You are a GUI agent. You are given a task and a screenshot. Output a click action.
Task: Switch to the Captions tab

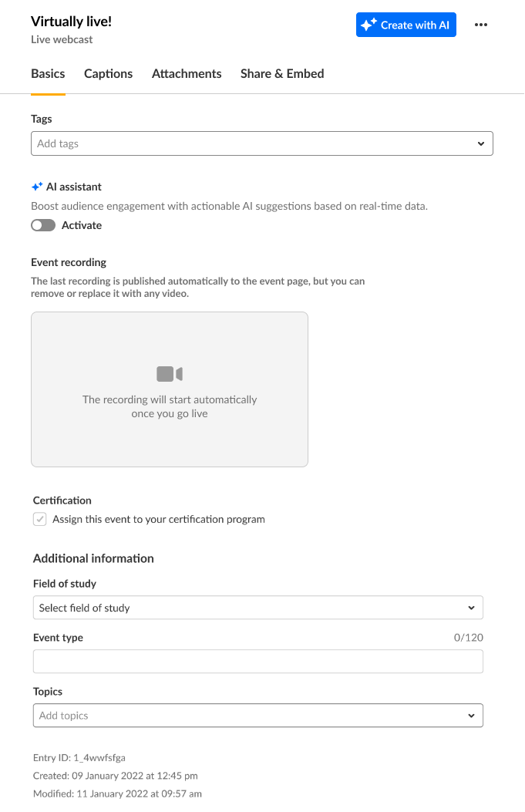click(x=108, y=74)
